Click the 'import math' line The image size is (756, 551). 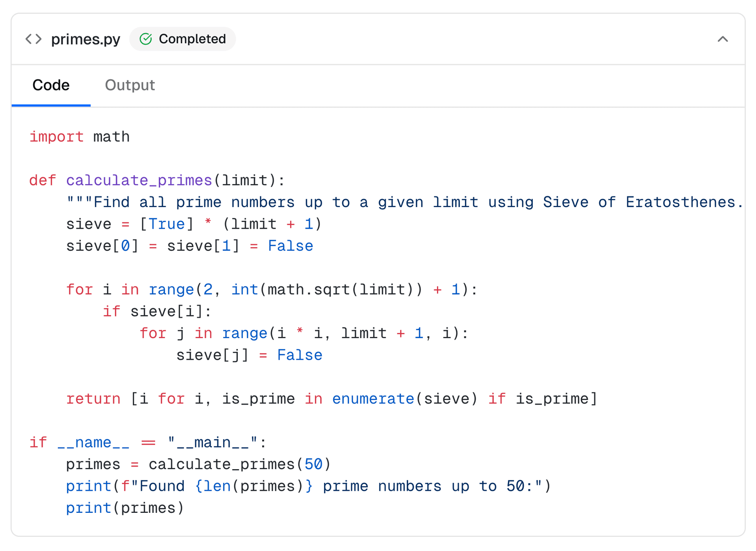80,137
